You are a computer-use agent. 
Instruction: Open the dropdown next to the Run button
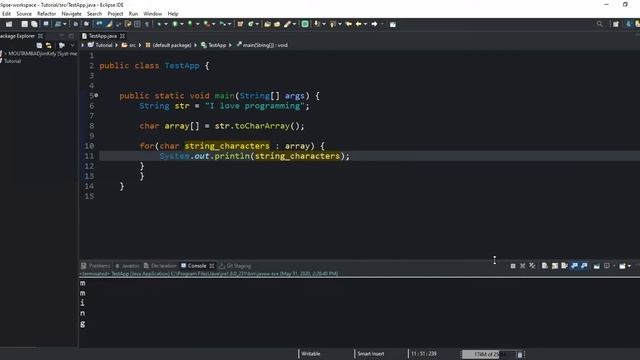[x=182, y=24]
